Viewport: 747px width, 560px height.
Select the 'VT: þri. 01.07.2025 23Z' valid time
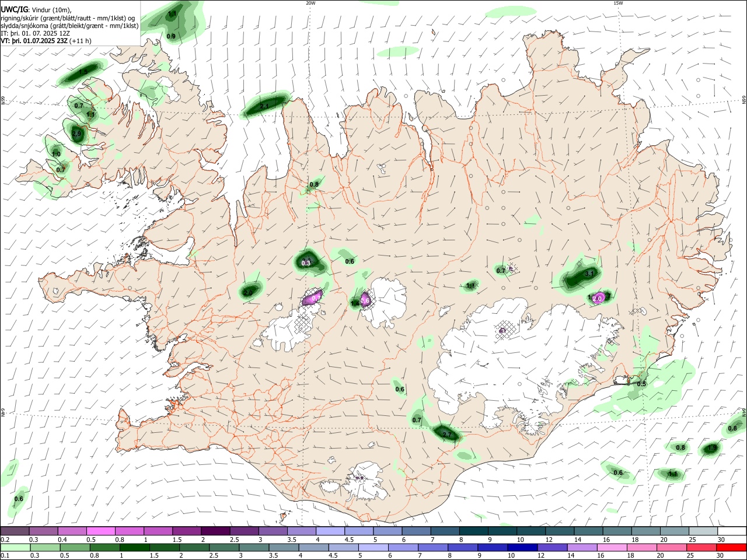pos(34,41)
